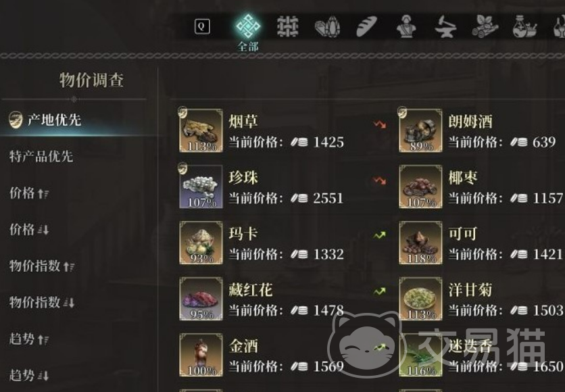
Task: Select the 特产品优先 sort option
Action: tap(41, 156)
